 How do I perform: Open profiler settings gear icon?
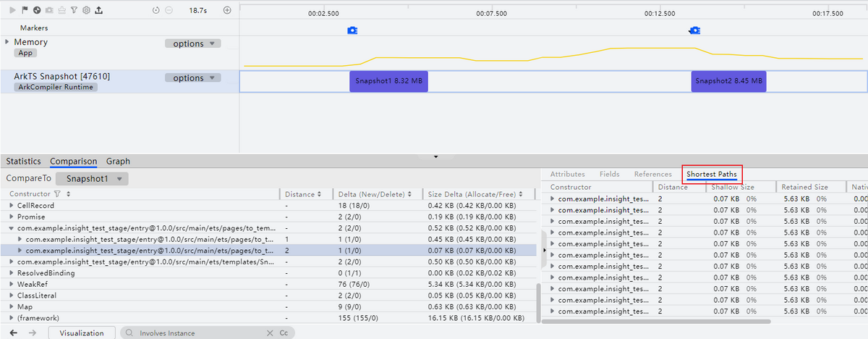click(x=86, y=11)
